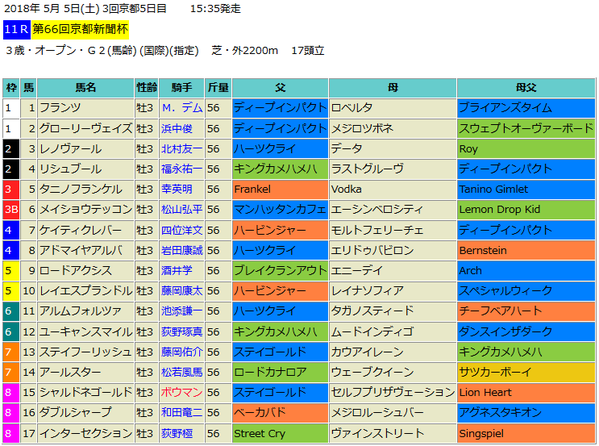The image size is (599, 446).
Task: Select the blue 11 R race badge
Action: (17, 29)
